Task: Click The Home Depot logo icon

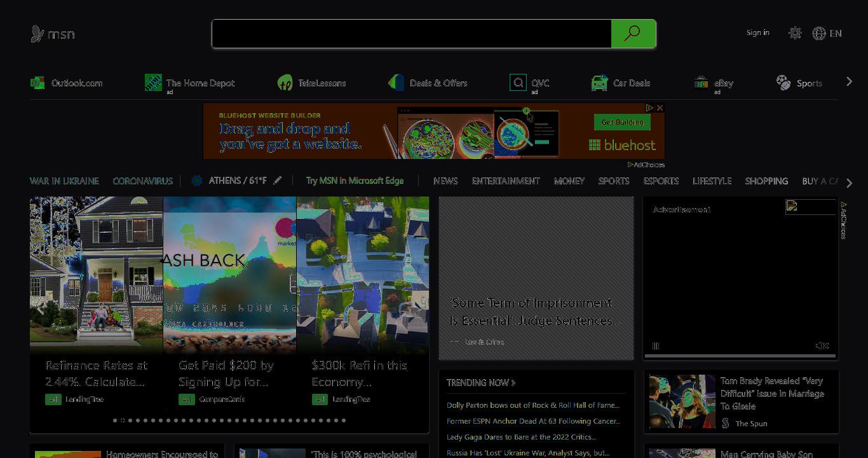Action: pos(153,82)
